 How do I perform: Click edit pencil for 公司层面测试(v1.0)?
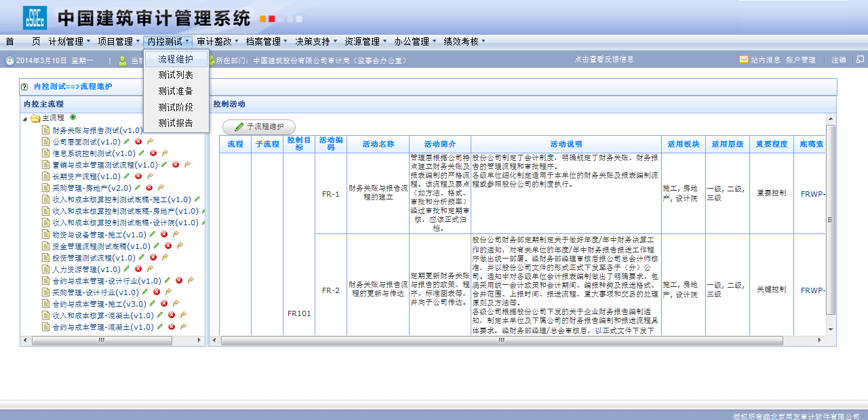point(126,142)
